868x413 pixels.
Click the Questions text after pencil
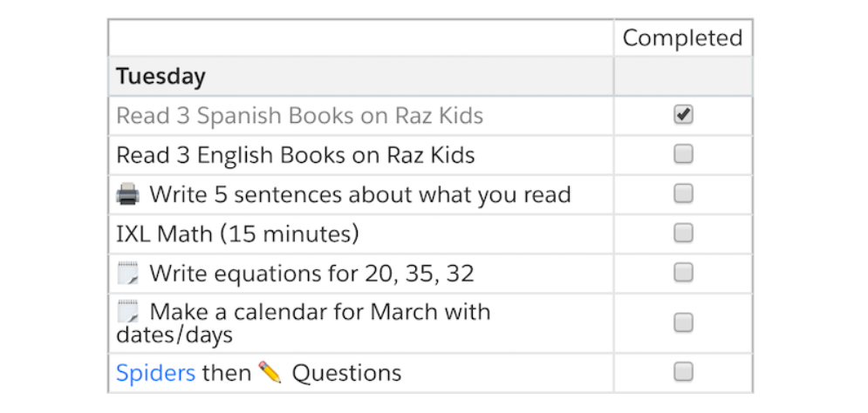point(346,373)
